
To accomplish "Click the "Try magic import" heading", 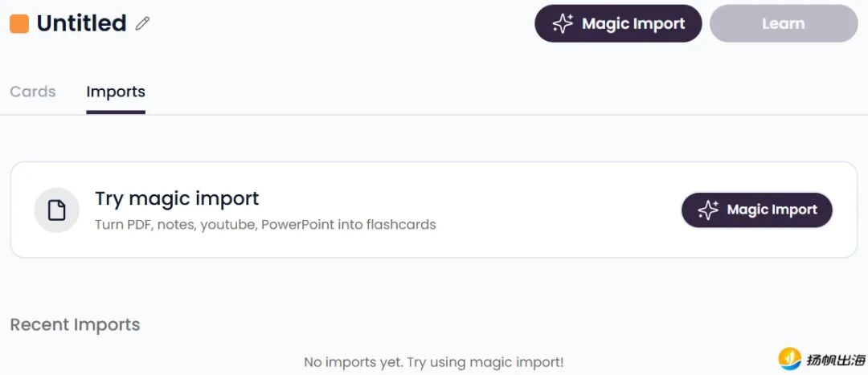I will (177, 198).
